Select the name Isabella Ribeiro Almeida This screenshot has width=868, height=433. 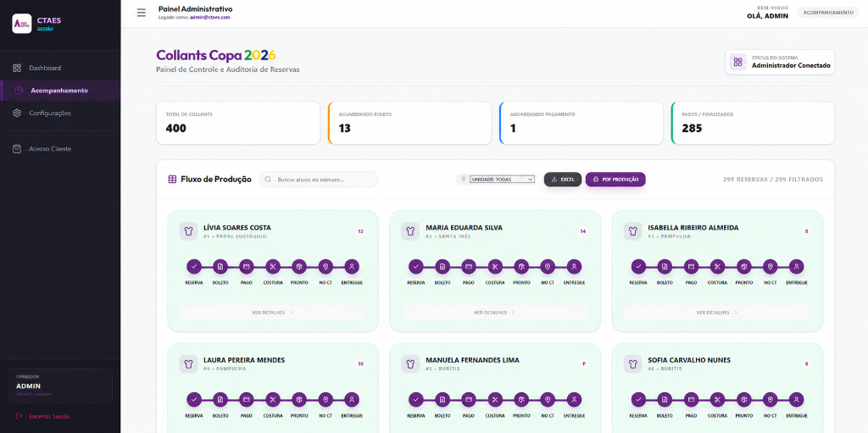point(693,228)
